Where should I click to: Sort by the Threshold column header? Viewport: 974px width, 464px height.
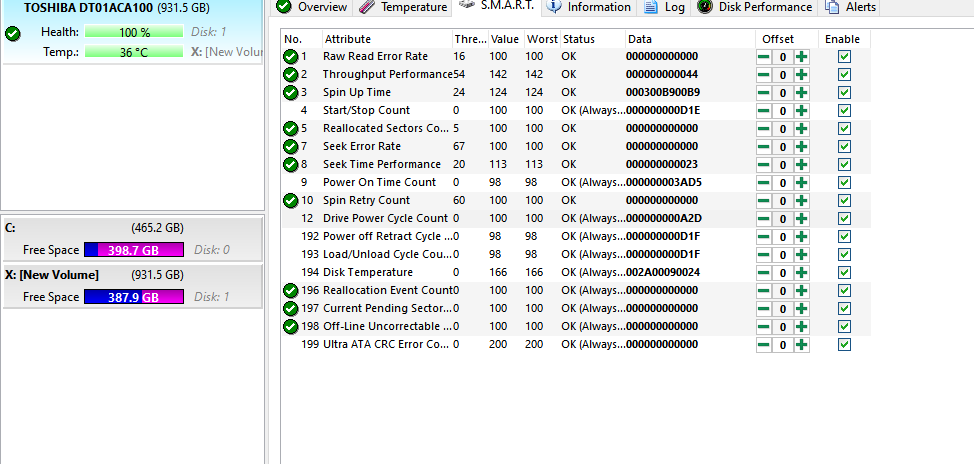pyautogui.click(x=470, y=39)
